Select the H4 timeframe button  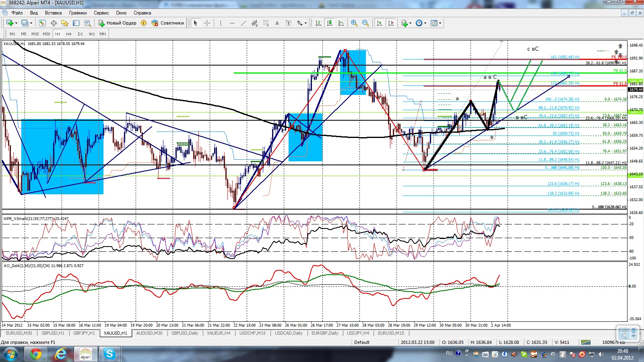69,34
